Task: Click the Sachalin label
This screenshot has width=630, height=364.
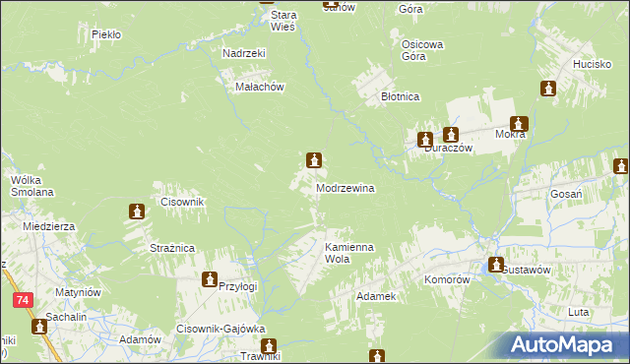Action: [66, 317]
